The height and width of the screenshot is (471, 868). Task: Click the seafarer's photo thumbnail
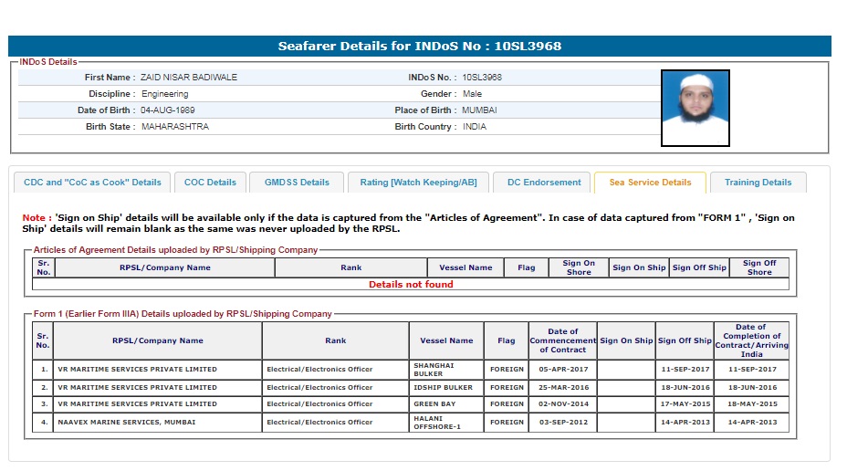(695, 109)
